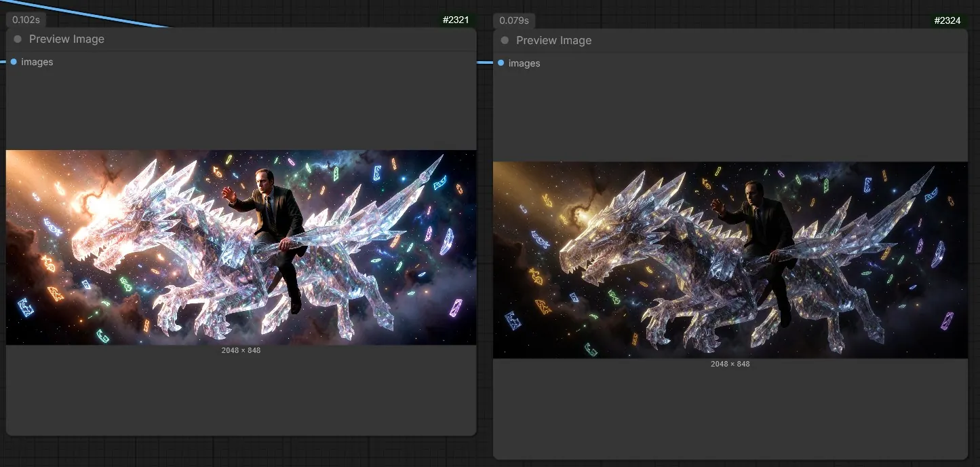980x467 pixels.
Task: Collapse node #2324 using its gray dot
Action: tap(505, 41)
